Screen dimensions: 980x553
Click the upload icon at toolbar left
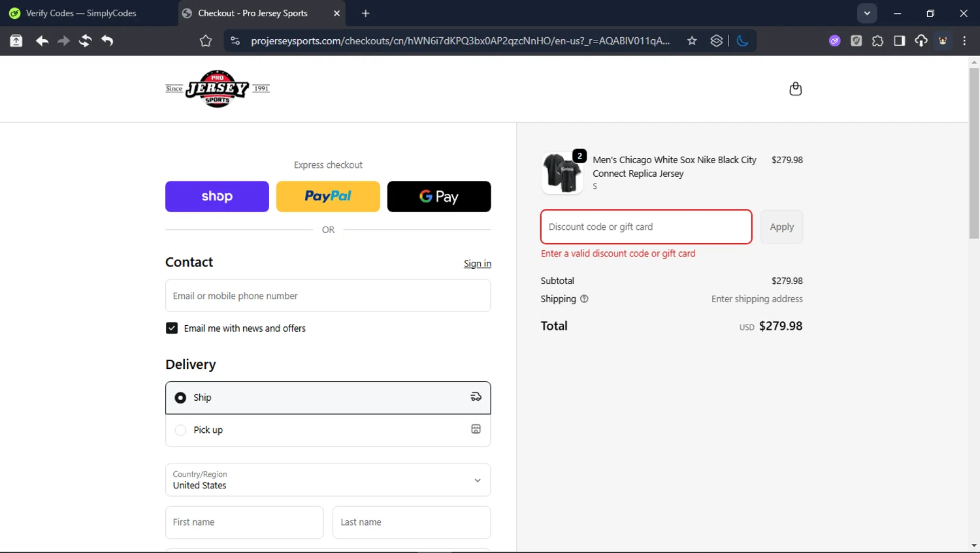tap(16, 40)
